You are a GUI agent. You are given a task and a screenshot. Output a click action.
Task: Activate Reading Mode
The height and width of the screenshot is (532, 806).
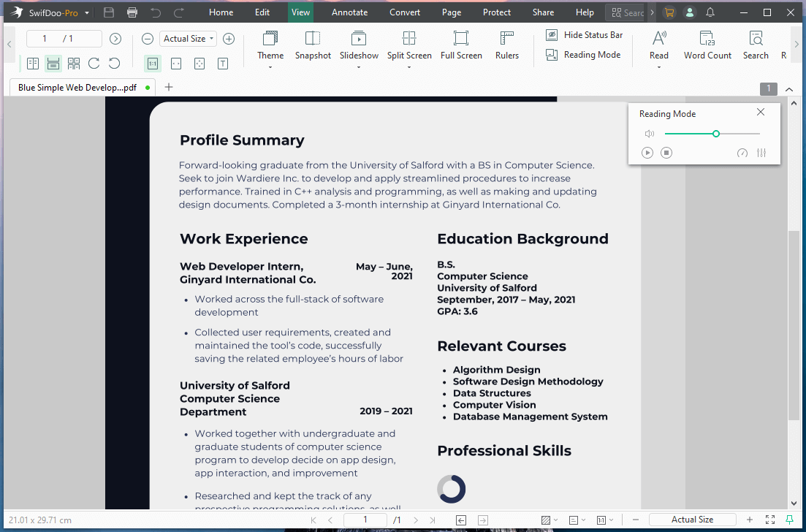pos(584,54)
